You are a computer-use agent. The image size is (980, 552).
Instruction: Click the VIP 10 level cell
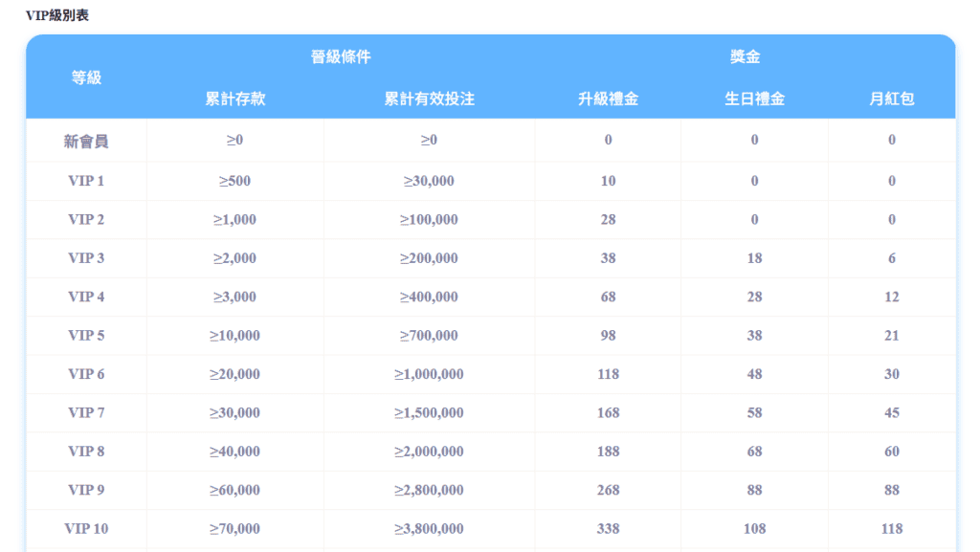point(86,528)
